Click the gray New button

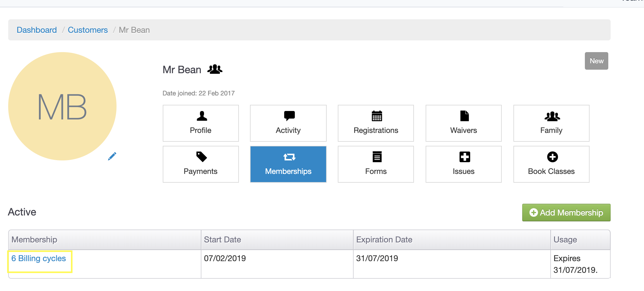click(596, 61)
